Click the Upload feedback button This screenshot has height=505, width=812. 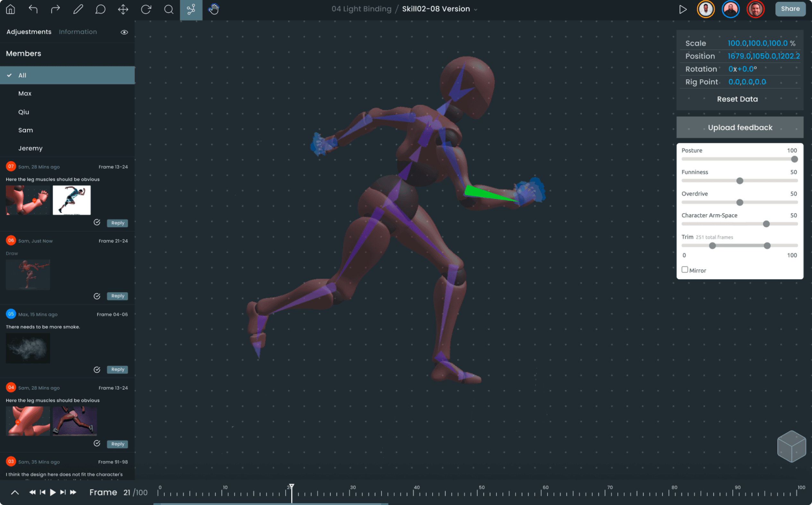739,128
